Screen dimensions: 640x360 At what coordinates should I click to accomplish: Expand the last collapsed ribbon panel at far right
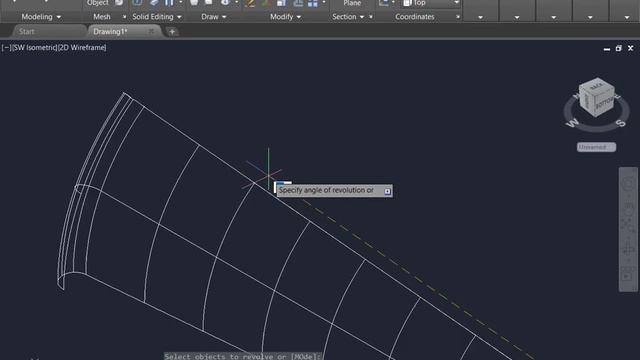pyautogui.click(x=627, y=17)
